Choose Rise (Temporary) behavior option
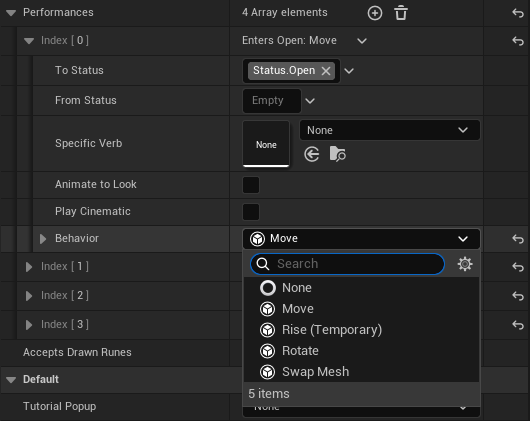 (361, 330)
